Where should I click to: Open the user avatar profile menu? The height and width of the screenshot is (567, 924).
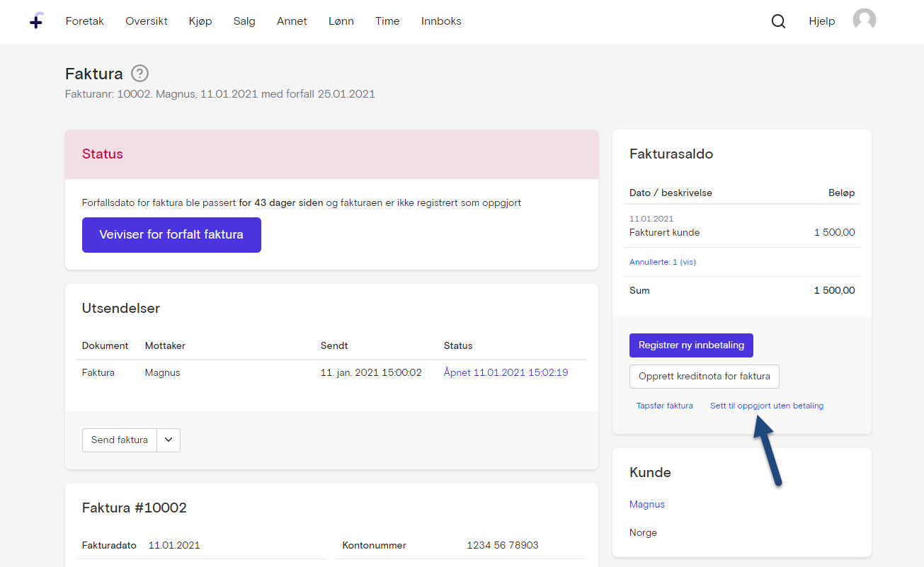tap(864, 21)
